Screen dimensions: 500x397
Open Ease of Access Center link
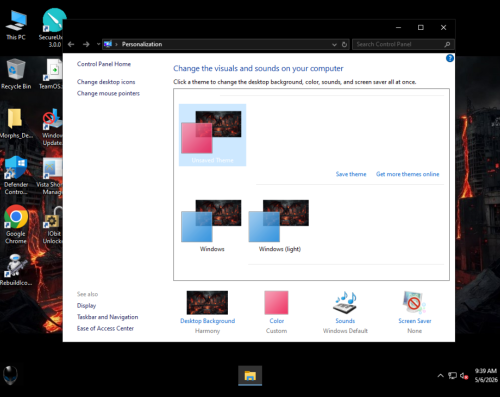(x=105, y=328)
